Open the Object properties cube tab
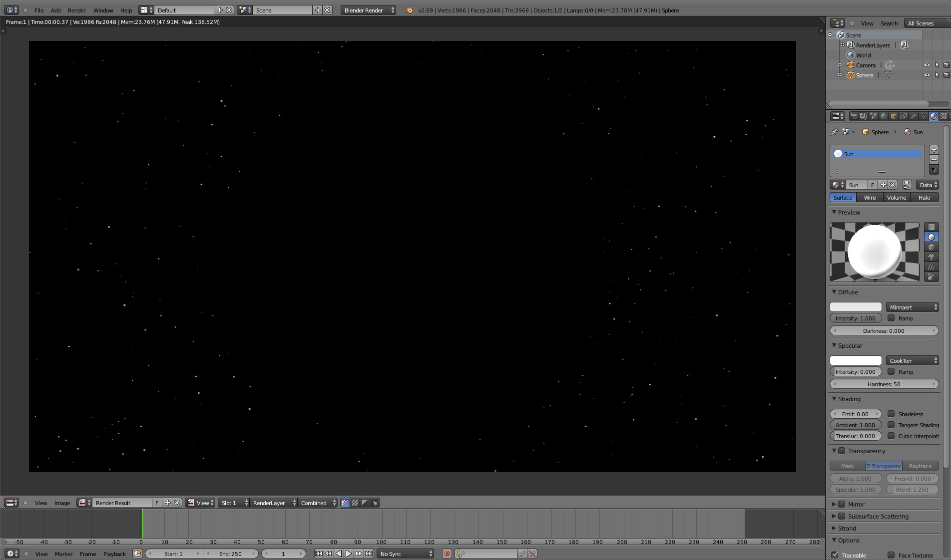 coord(894,116)
